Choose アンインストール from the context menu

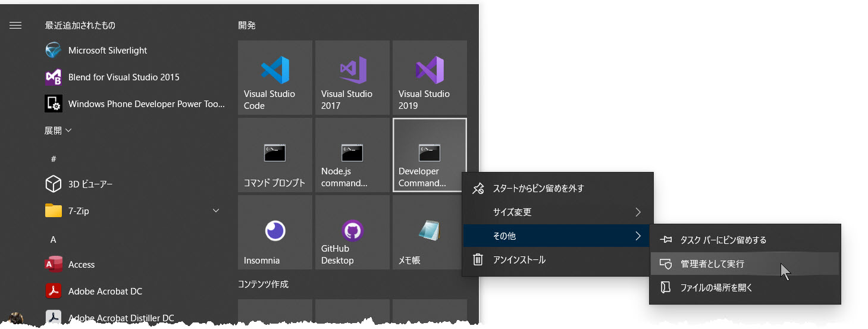pos(557,260)
